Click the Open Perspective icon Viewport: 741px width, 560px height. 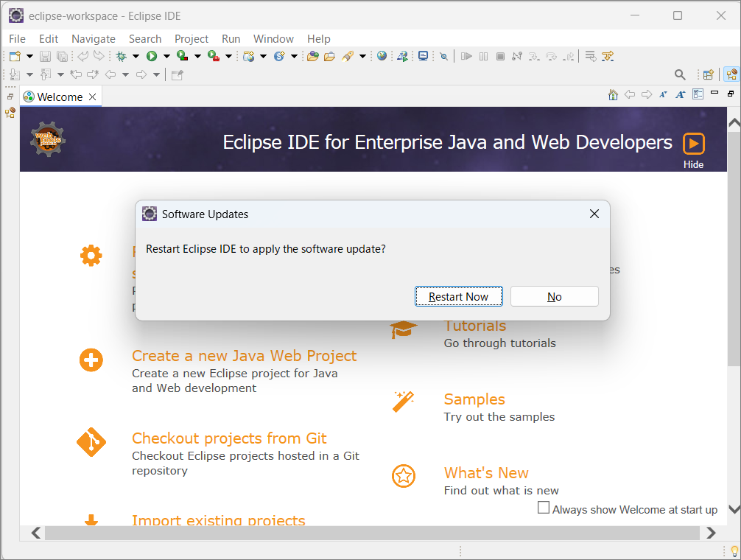[x=708, y=74]
